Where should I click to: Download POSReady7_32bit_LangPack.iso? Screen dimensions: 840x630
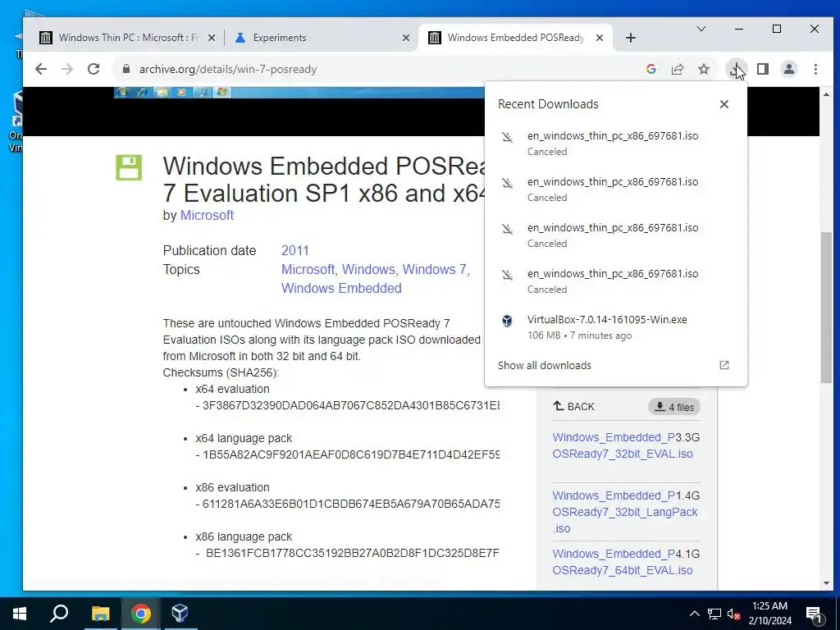pos(624,512)
